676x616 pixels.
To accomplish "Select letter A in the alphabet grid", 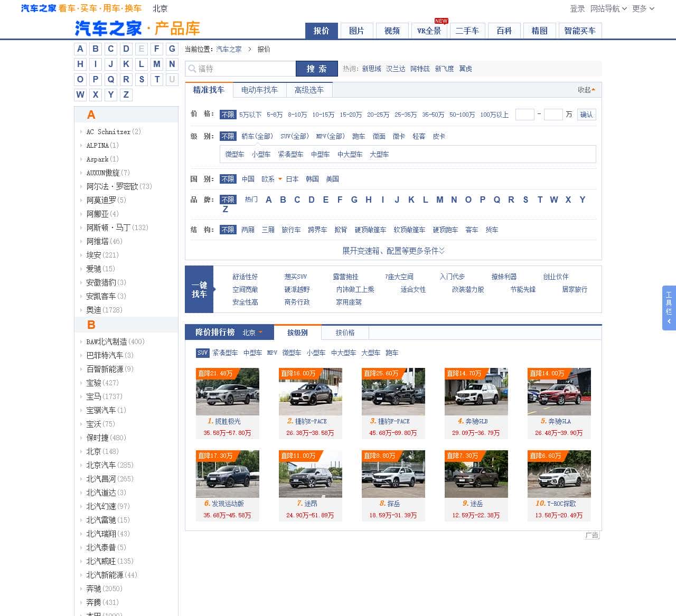I will [80, 49].
